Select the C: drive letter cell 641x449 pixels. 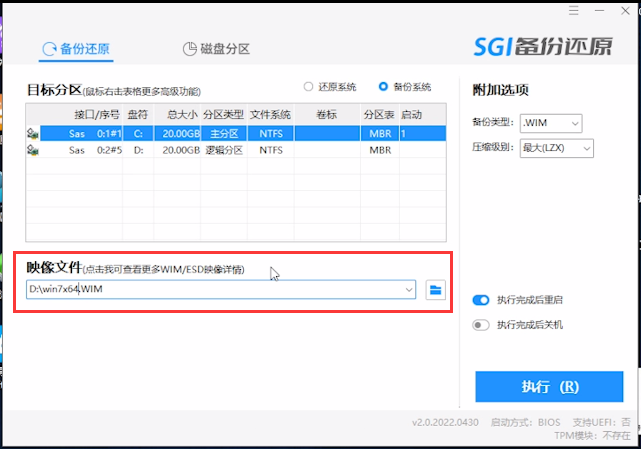tap(138, 134)
